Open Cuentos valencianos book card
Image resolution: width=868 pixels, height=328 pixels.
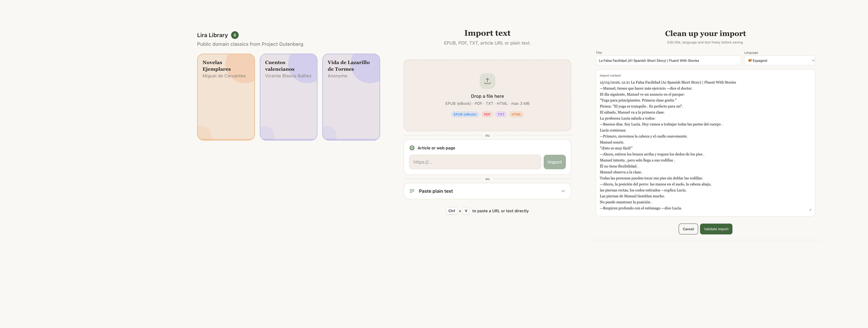288,97
